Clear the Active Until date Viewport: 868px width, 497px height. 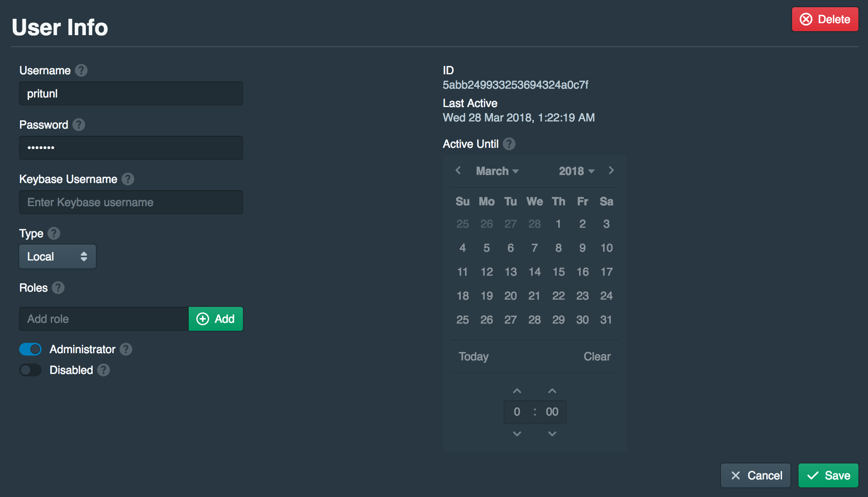[x=597, y=356]
